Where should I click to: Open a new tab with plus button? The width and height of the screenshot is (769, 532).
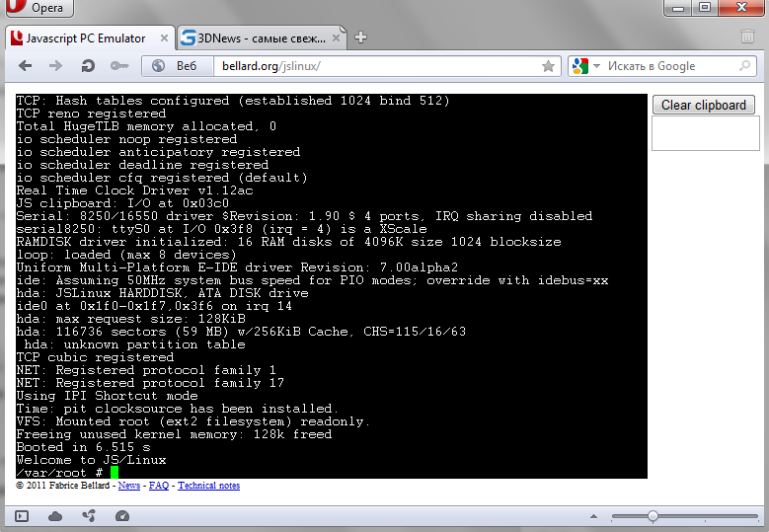click(x=361, y=38)
